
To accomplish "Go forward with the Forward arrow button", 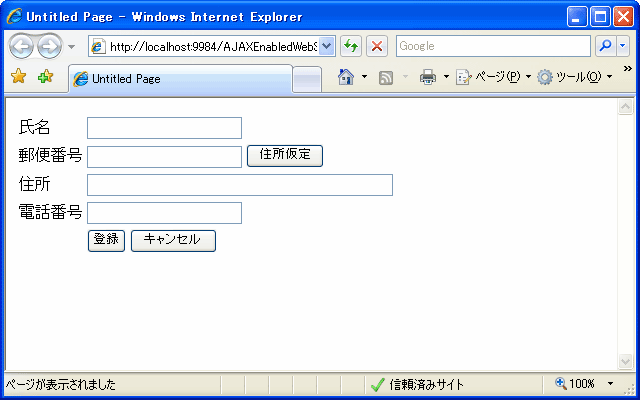I will click(50, 47).
